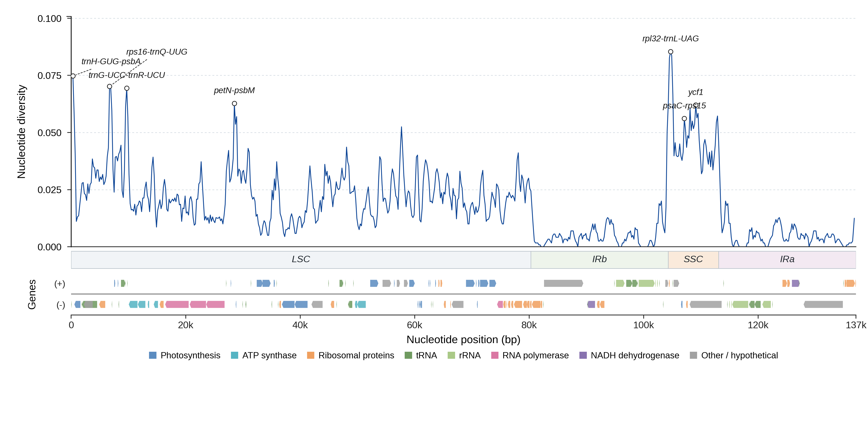Click the IRb region bar

pyautogui.click(x=599, y=260)
